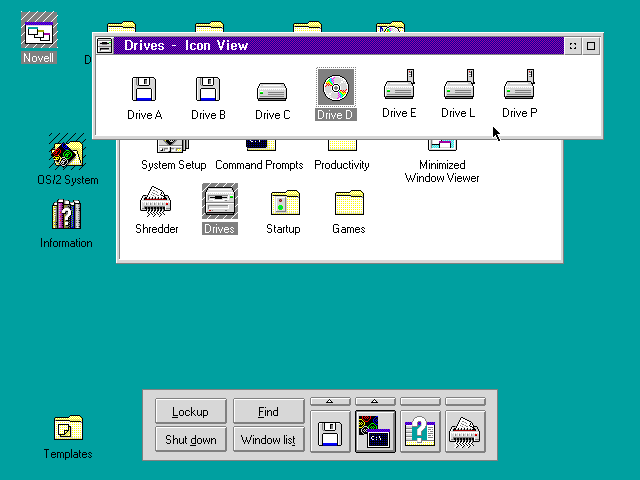Select the Novell icon on desktop

click(39, 30)
